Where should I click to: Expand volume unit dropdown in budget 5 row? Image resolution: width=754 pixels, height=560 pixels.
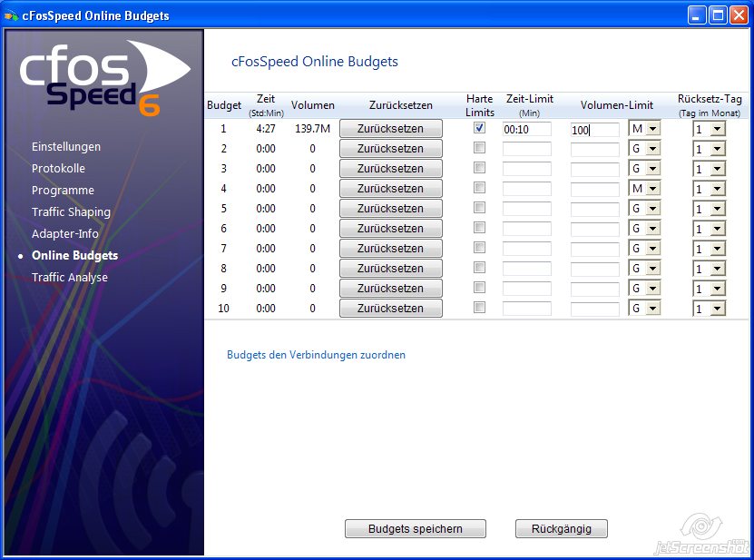[644, 209]
